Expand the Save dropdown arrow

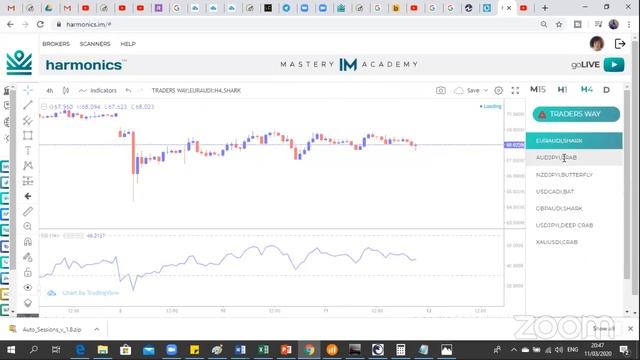(x=486, y=91)
